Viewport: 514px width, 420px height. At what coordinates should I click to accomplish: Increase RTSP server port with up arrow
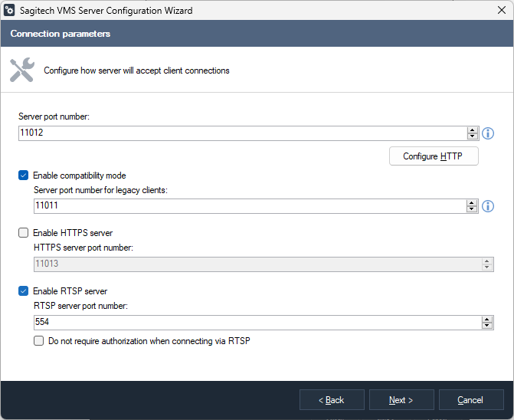click(x=487, y=319)
